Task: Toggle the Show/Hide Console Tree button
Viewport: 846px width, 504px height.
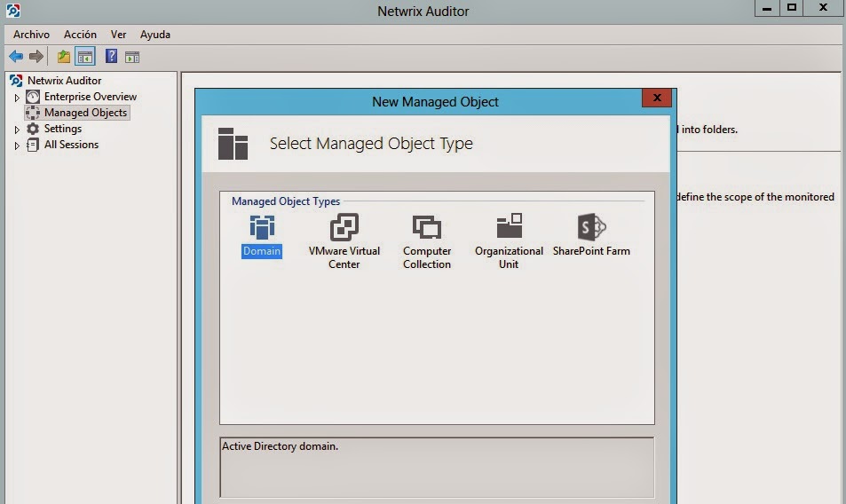Action: (x=85, y=57)
